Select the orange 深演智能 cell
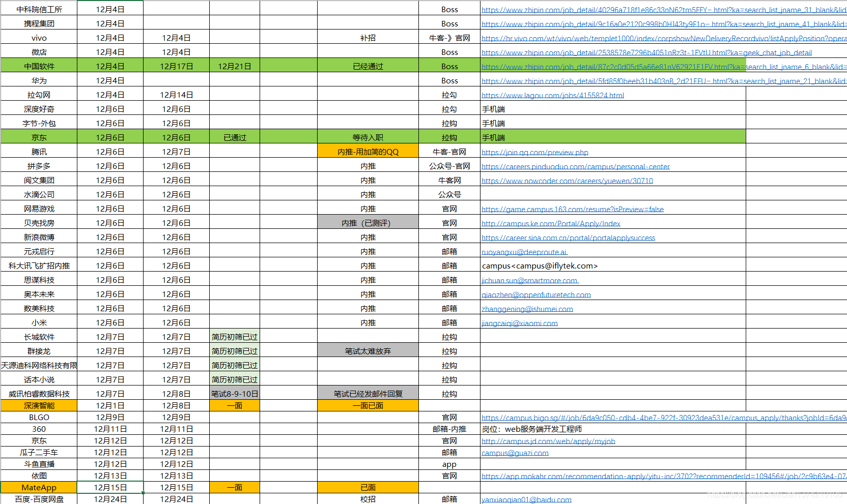This screenshot has width=847, height=504. (39, 405)
